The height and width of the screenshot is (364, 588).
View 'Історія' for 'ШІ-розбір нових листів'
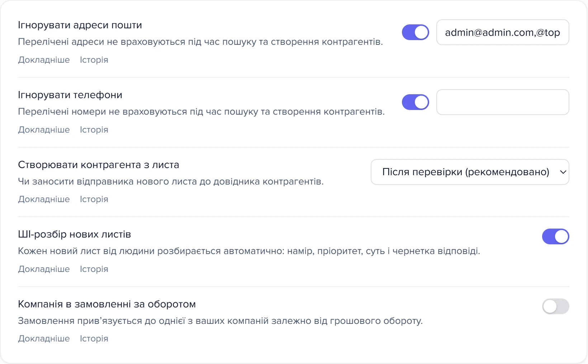coord(94,269)
